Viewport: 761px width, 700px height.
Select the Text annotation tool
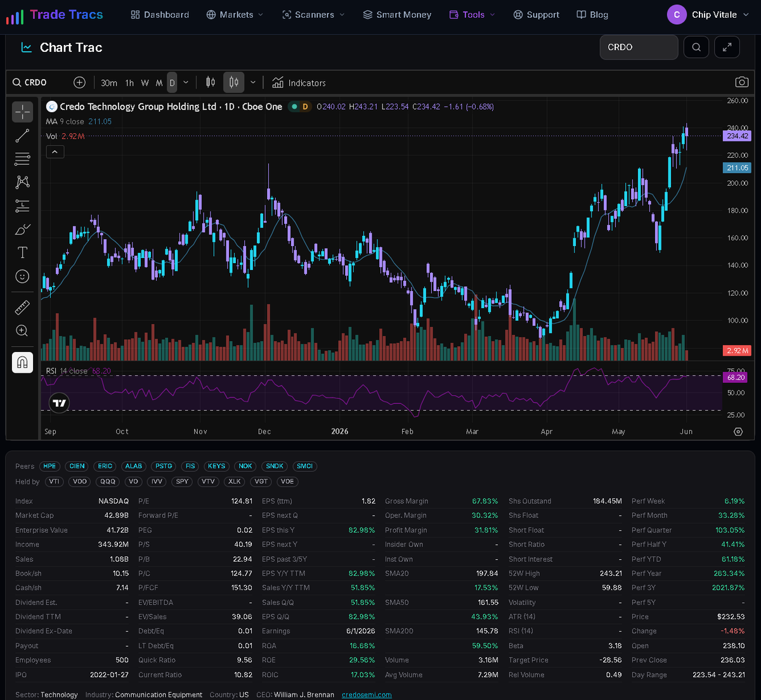click(22, 252)
